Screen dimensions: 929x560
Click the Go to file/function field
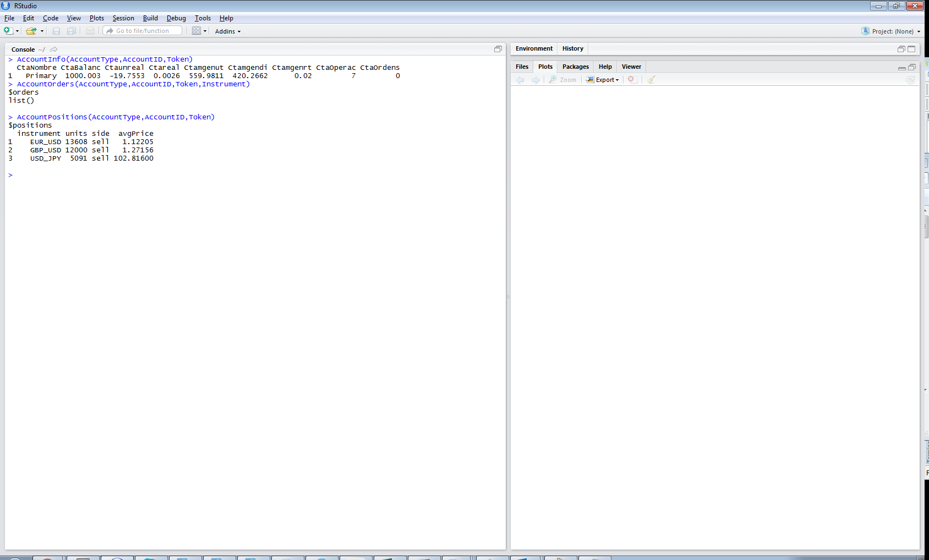[x=143, y=31]
